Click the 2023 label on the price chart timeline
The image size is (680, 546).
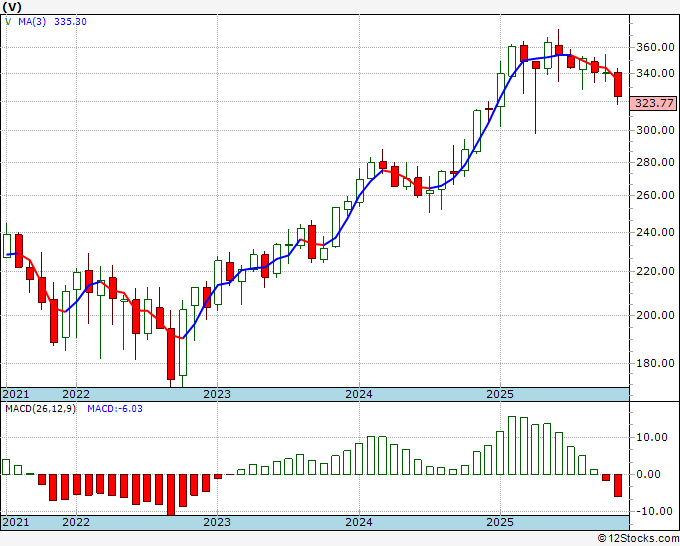click(x=217, y=394)
